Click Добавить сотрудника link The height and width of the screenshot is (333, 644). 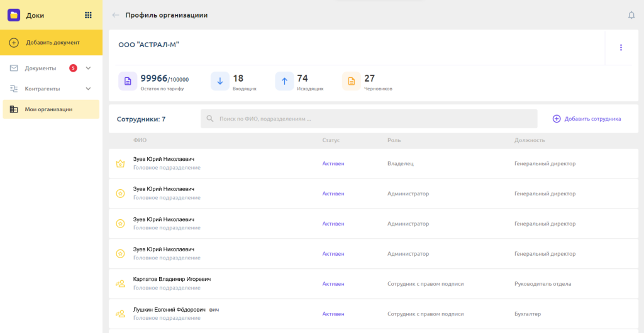587,119
